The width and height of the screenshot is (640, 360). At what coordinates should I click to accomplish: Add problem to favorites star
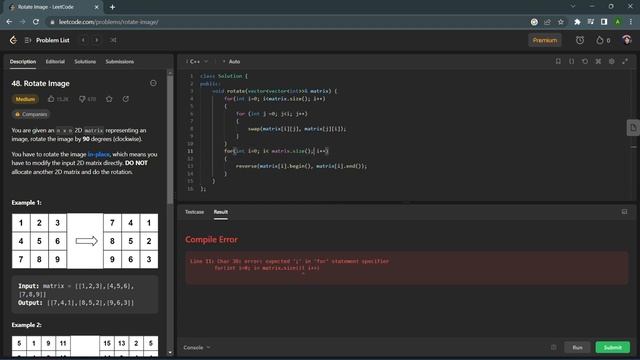(109, 99)
